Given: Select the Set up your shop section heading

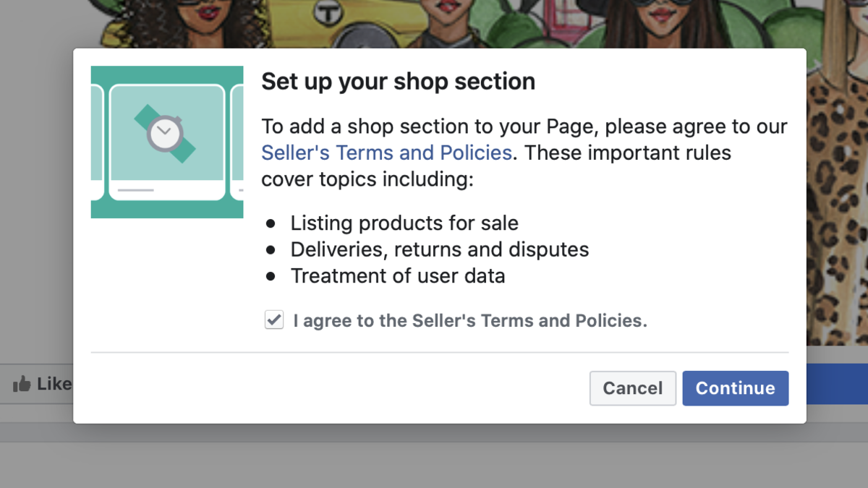Looking at the screenshot, I should pyautogui.click(x=398, y=81).
